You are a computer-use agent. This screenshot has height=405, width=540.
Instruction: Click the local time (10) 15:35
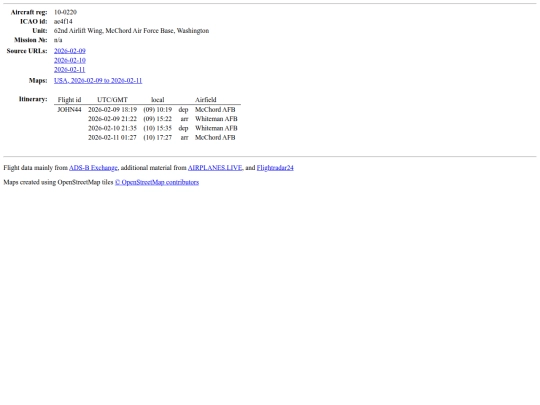157,128
